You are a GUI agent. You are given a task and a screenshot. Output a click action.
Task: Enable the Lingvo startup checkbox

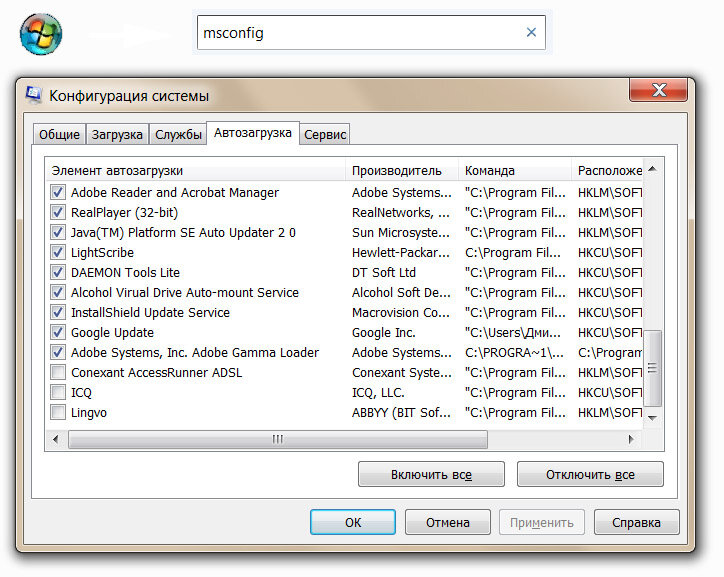tap(58, 412)
